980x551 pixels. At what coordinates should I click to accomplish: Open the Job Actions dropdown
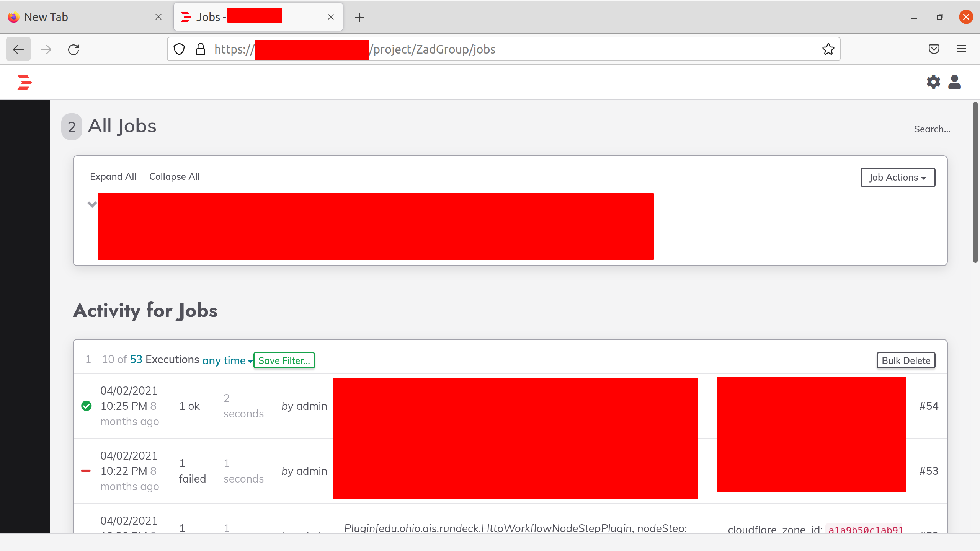click(x=897, y=177)
